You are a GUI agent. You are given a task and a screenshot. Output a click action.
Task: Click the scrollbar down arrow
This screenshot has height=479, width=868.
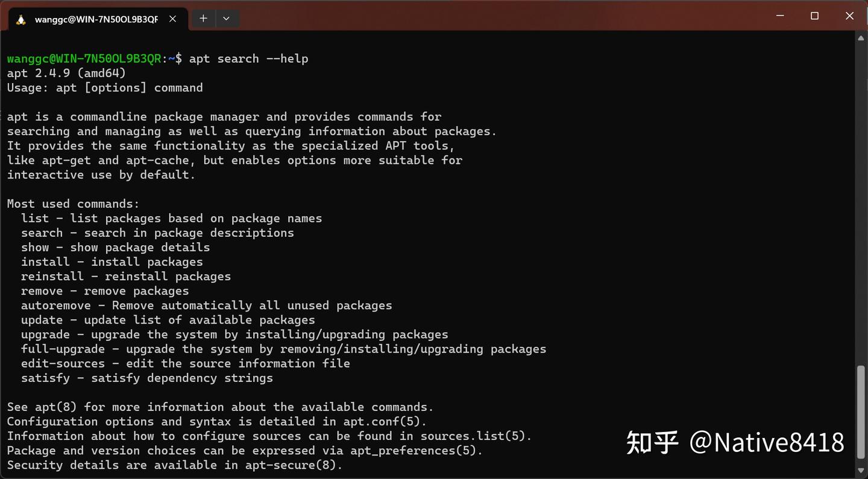click(x=861, y=471)
